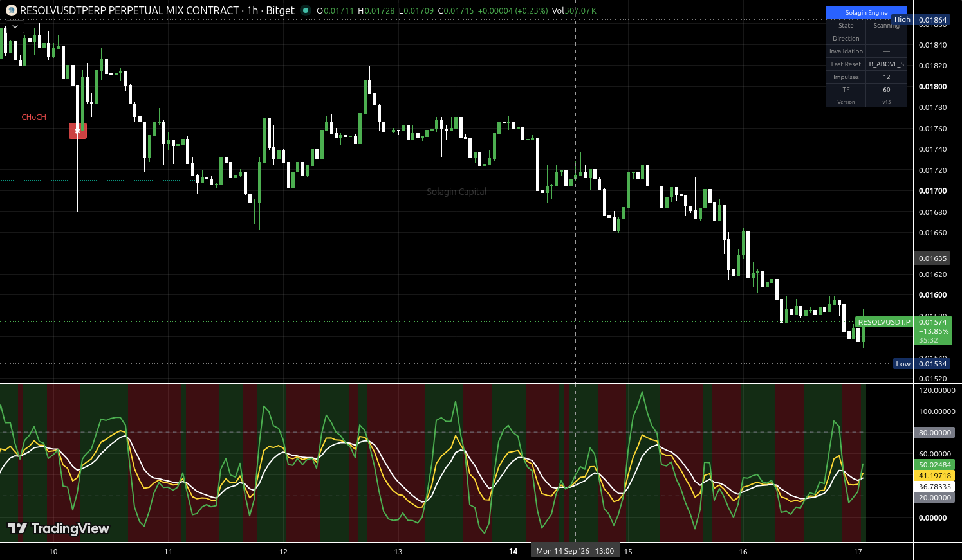Click date 13 on the time axis
Viewport: 962px width, 560px height.
pos(398,552)
